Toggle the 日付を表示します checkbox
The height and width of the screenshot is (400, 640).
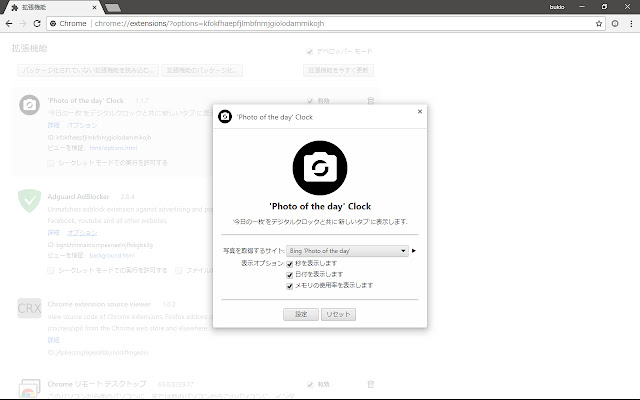coord(289,275)
